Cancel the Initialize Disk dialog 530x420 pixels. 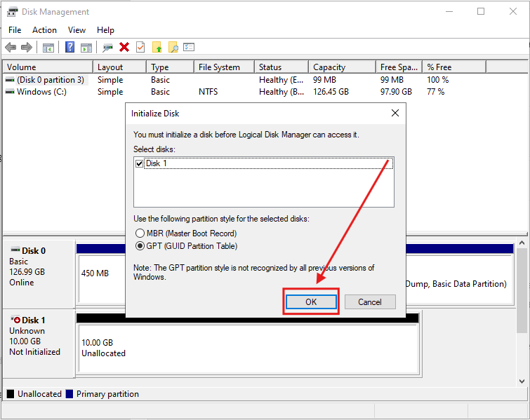[369, 302]
